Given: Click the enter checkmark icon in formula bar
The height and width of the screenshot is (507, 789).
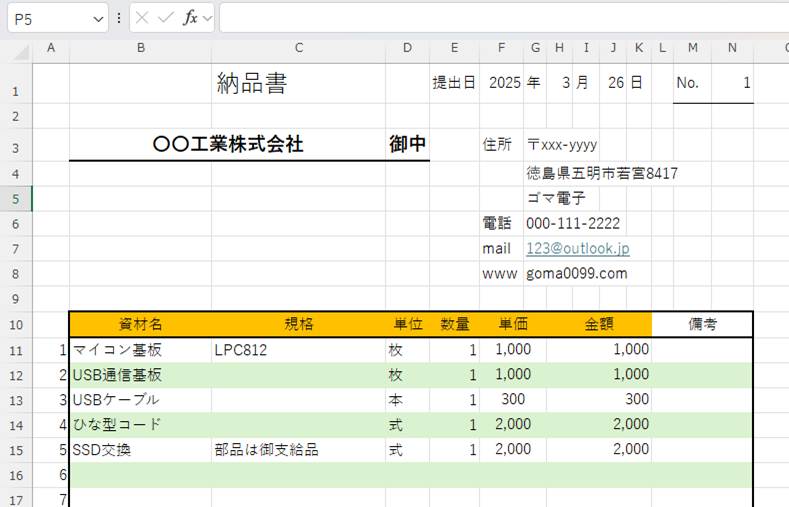Looking at the screenshot, I should pyautogui.click(x=166, y=18).
